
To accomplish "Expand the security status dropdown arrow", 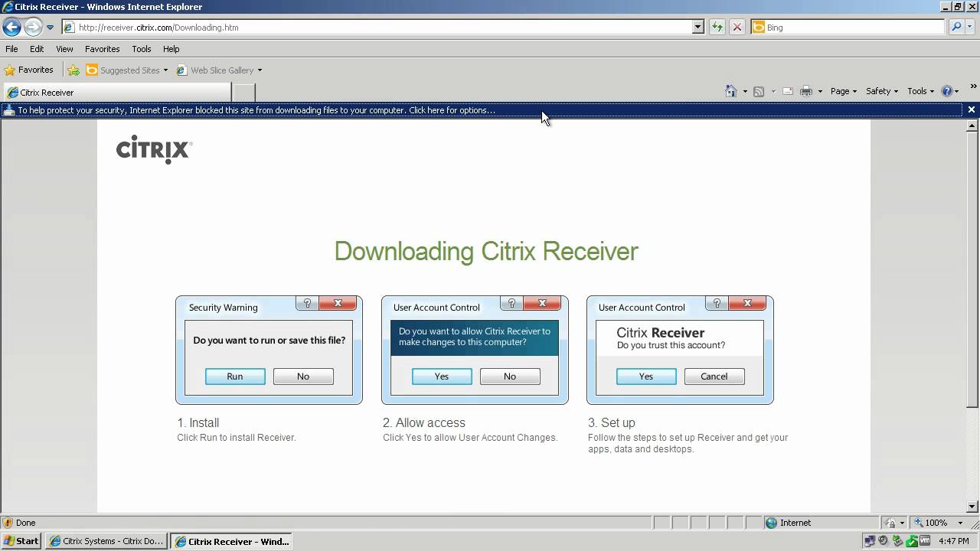I will pyautogui.click(x=903, y=523).
